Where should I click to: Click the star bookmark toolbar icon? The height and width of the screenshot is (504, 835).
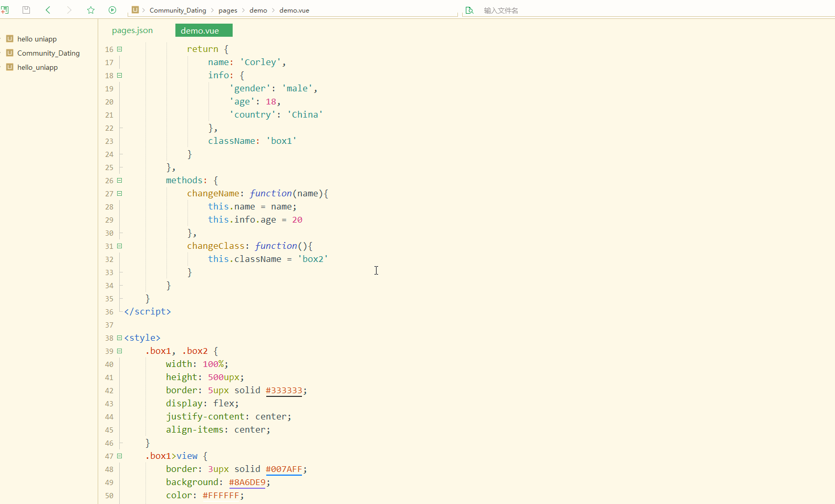pos(91,10)
